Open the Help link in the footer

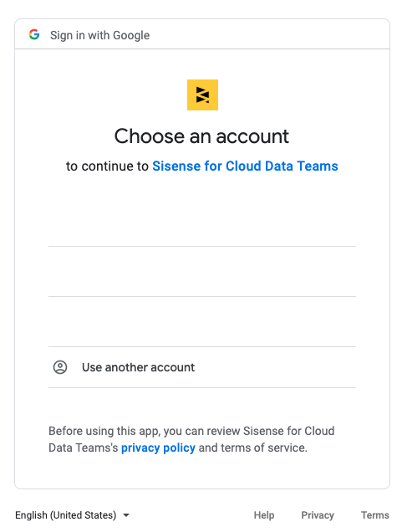(x=264, y=515)
